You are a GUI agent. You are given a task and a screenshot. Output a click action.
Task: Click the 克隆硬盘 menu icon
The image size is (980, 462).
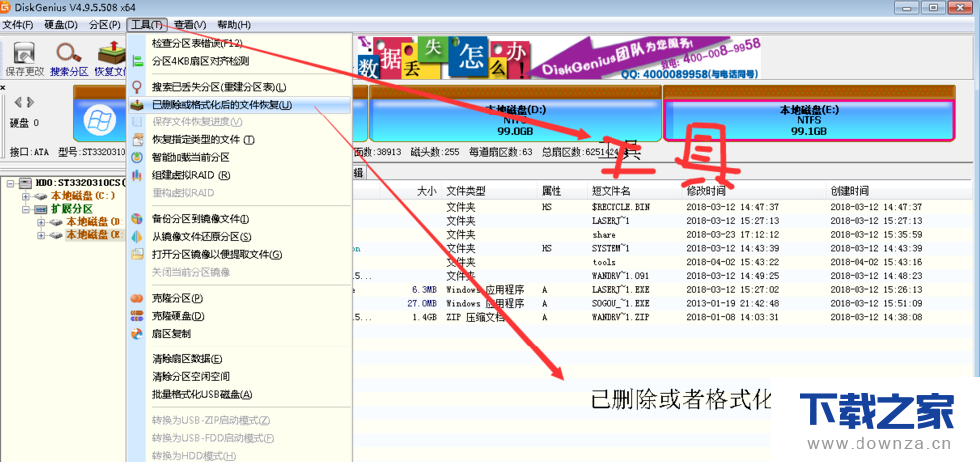(138, 316)
